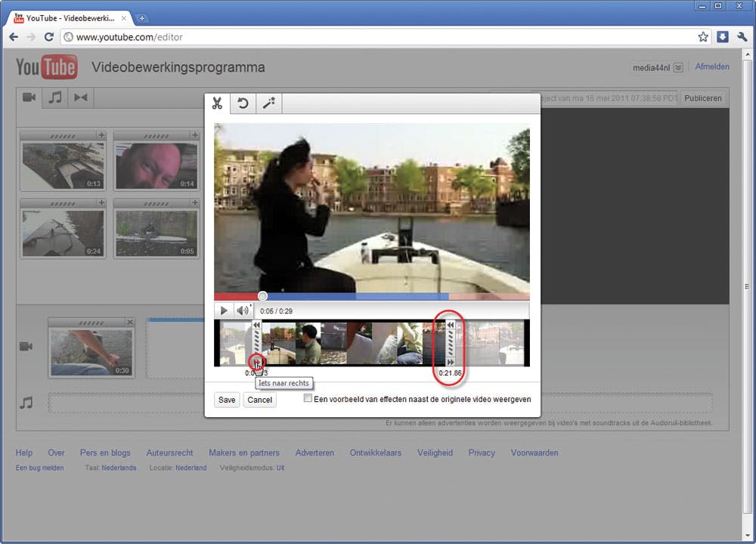The height and width of the screenshot is (544, 756).
Task: Reload the page
Action: (48, 37)
